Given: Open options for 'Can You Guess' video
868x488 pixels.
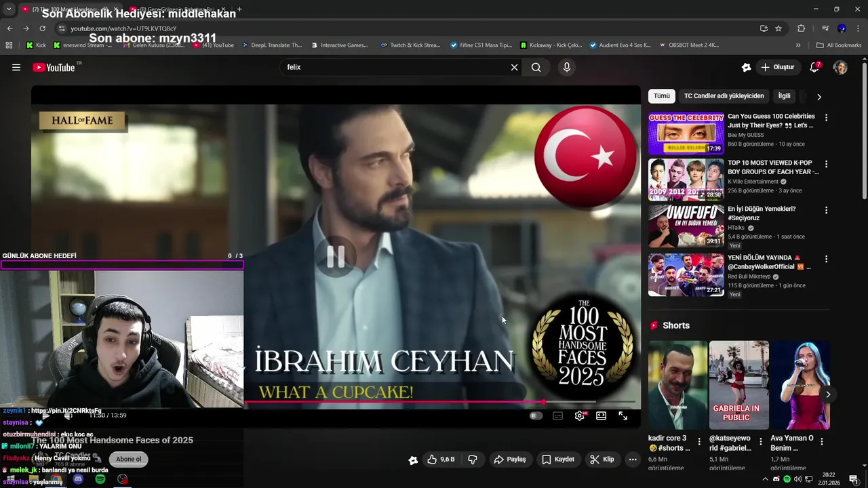Looking at the screenshot, I should tap(826, 117).
